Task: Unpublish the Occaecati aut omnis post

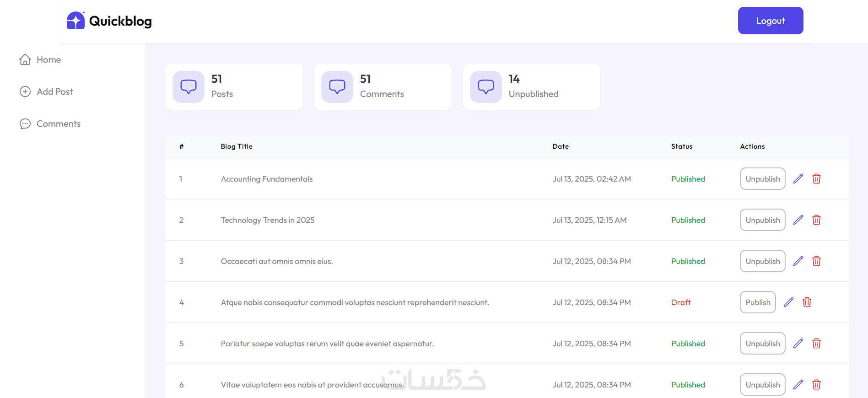Action: pos(763,261)
